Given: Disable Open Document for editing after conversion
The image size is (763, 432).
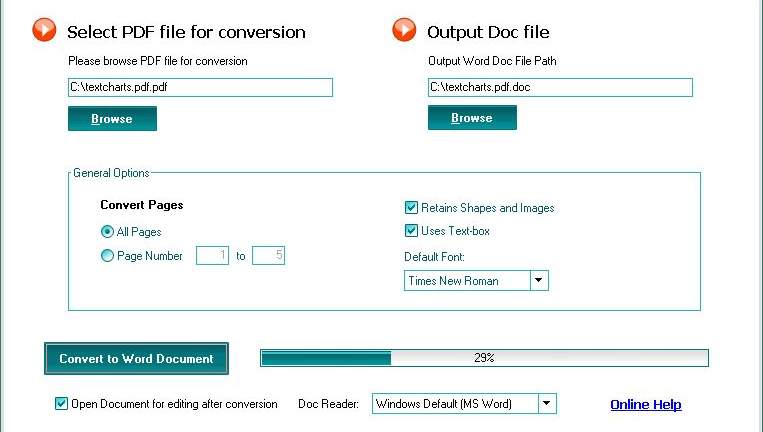Looking at the screenshot, I should [61, 403].
